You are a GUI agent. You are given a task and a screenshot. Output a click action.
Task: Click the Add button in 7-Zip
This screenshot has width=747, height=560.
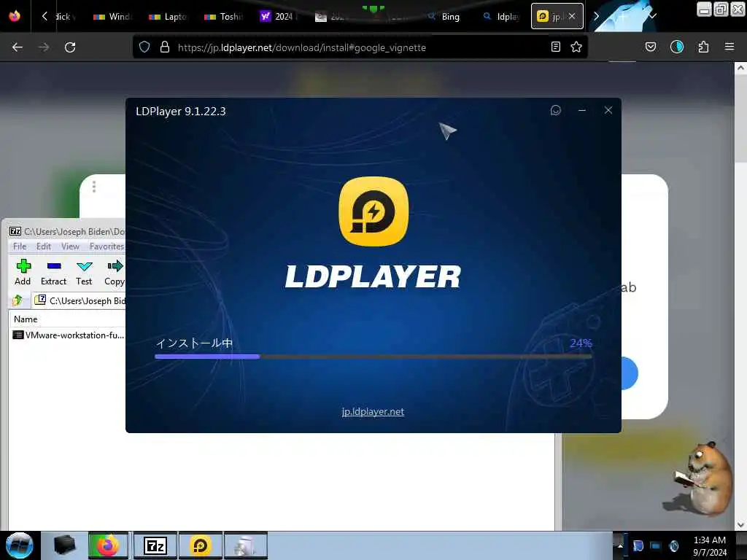point(23,273)
